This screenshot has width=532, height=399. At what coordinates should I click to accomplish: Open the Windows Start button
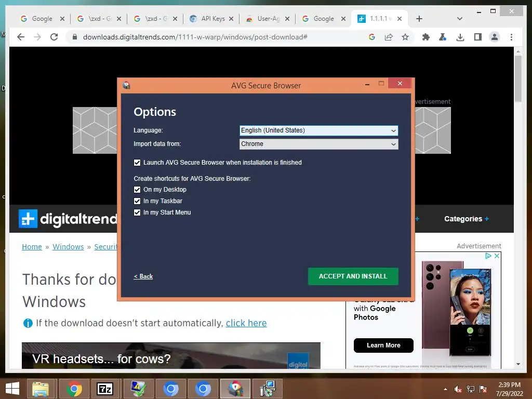(12, 389)
